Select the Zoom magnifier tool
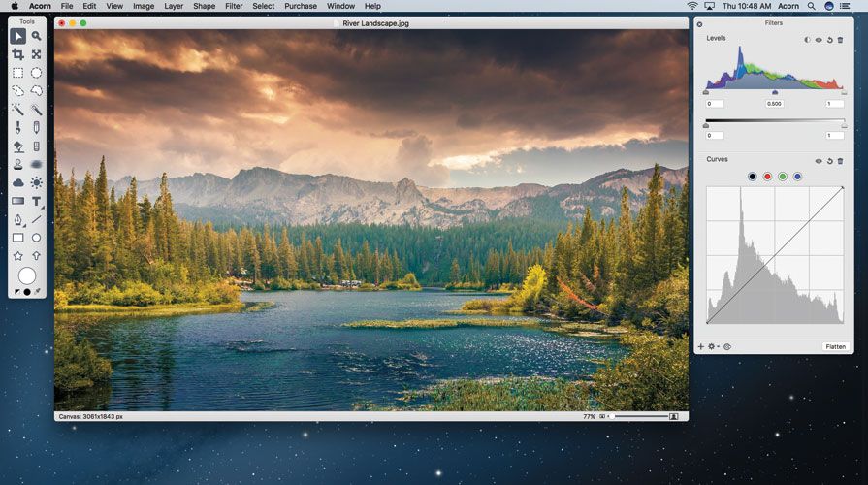 pyautogui.click(x=36, y=37)
